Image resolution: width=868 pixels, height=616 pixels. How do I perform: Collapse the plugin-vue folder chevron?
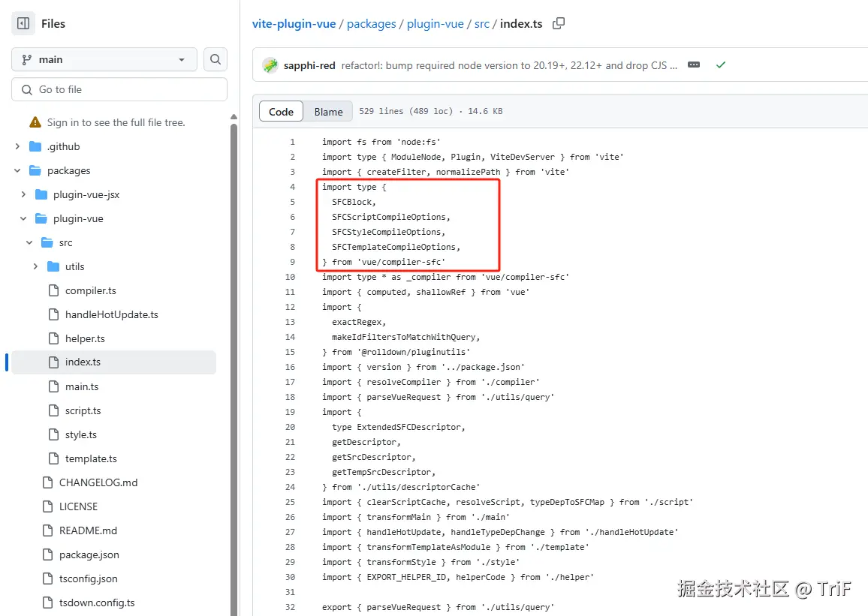[23, 218]
